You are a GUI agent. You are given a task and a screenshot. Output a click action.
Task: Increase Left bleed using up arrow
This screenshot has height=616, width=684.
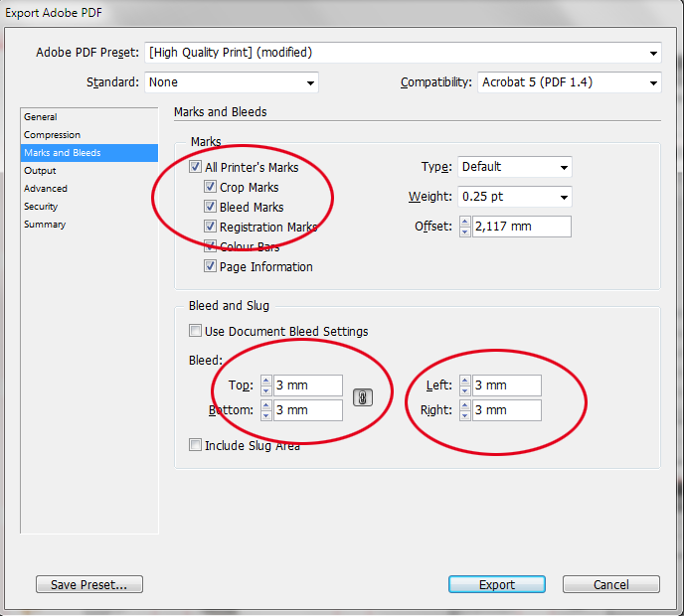465,381
